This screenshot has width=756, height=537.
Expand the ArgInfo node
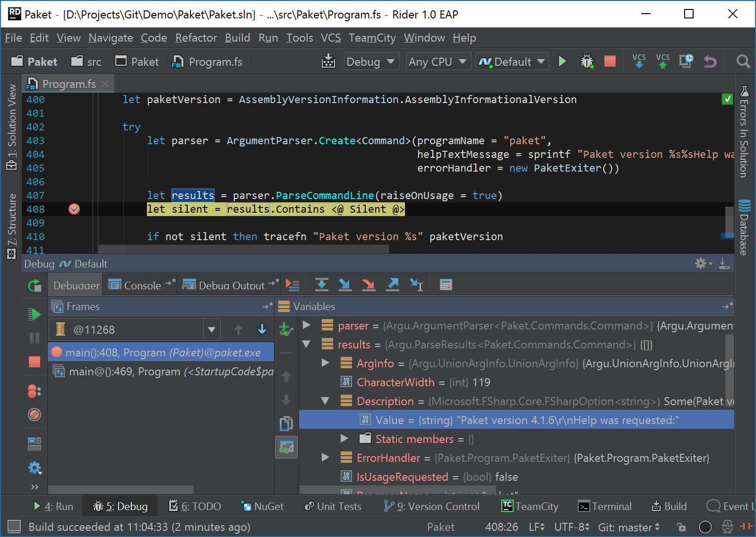pyautogui.click(x=325, y=363)
